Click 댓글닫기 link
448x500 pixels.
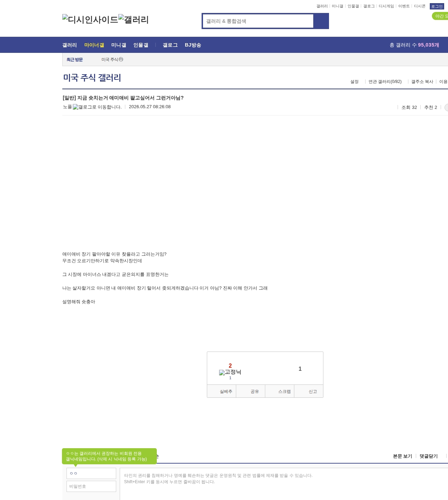tap(429, 456)
